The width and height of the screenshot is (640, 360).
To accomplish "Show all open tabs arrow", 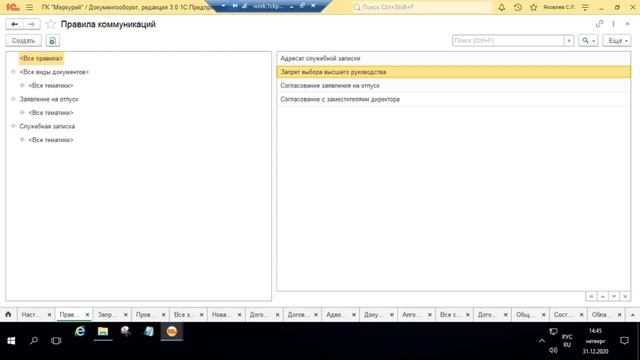I will point(633,315).
